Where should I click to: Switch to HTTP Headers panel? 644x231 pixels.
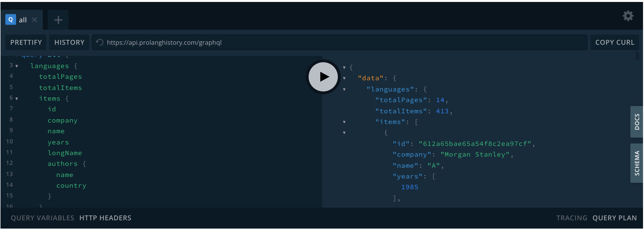(x=105, y=218)
